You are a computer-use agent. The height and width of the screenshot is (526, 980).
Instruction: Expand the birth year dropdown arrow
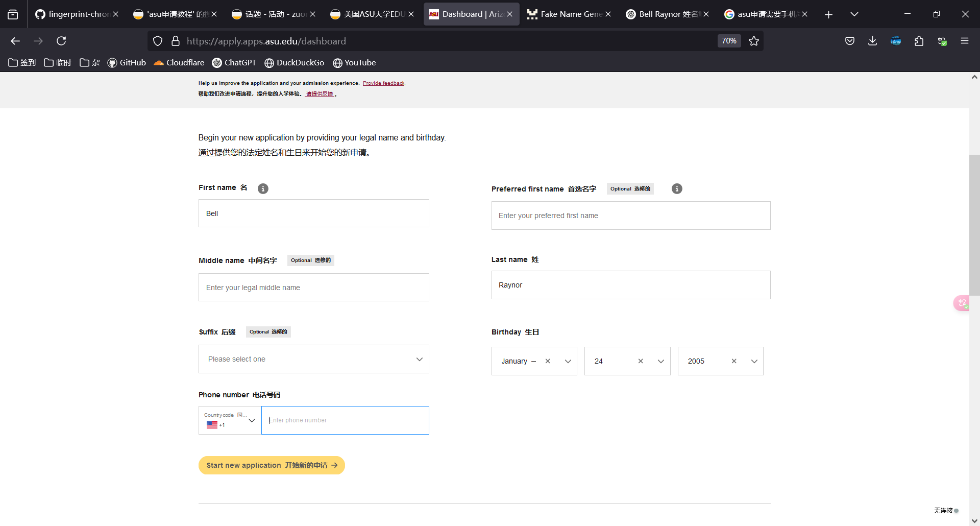tap(754, 361)
